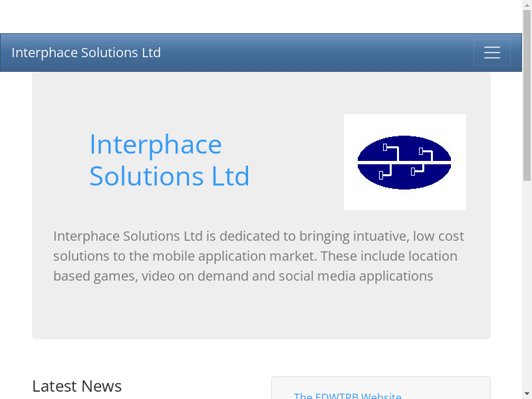Click the 'Latest News' heading

point(76,386)
